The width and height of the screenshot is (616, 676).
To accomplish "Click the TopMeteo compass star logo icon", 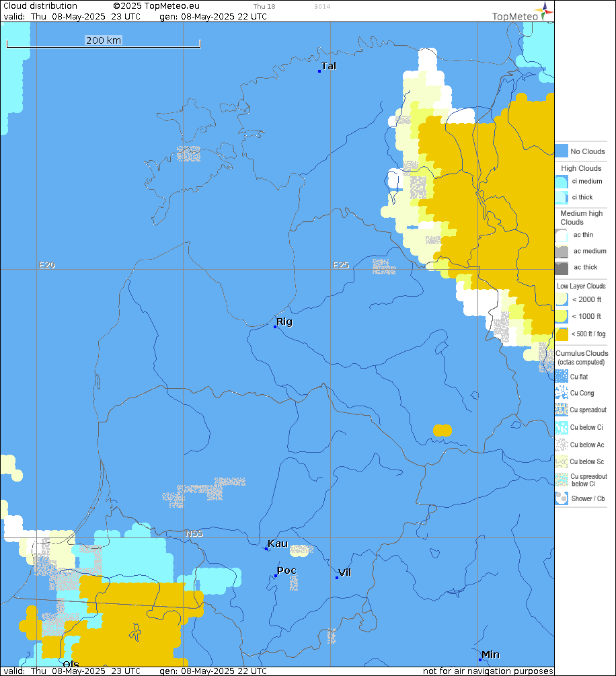I will coord(544,10).
